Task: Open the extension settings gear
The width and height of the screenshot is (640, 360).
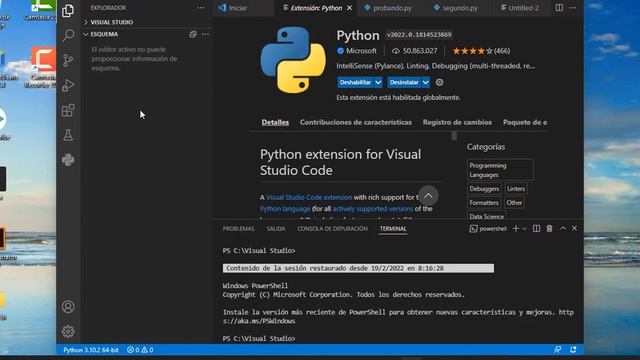Action: coord(439,82)
